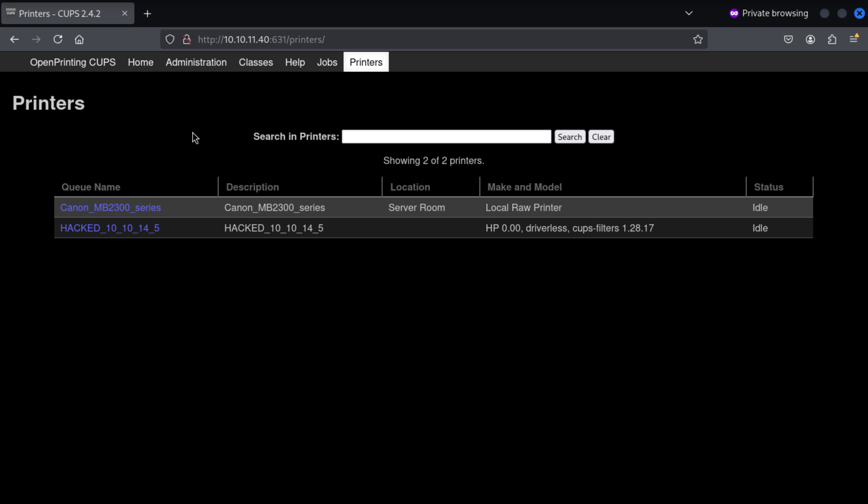Click Idle status of Canon_MB2300_series row

pos(760,207)
